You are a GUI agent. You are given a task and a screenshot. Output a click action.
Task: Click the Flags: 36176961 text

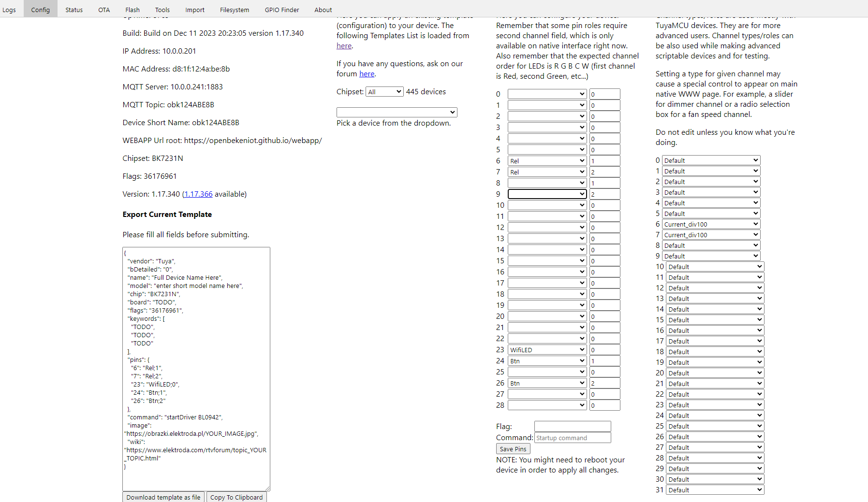point(149,176)
